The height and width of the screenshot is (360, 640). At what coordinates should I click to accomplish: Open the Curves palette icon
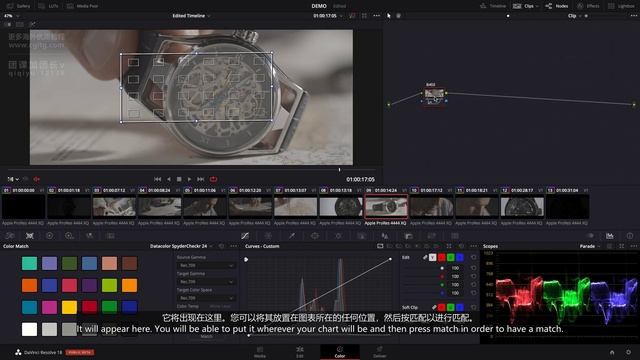(x=245, y=236)
